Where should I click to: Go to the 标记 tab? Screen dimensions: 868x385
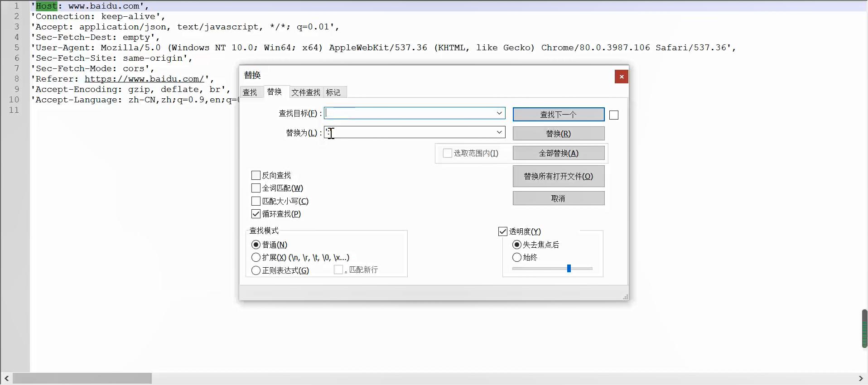(x=333, y=92)
